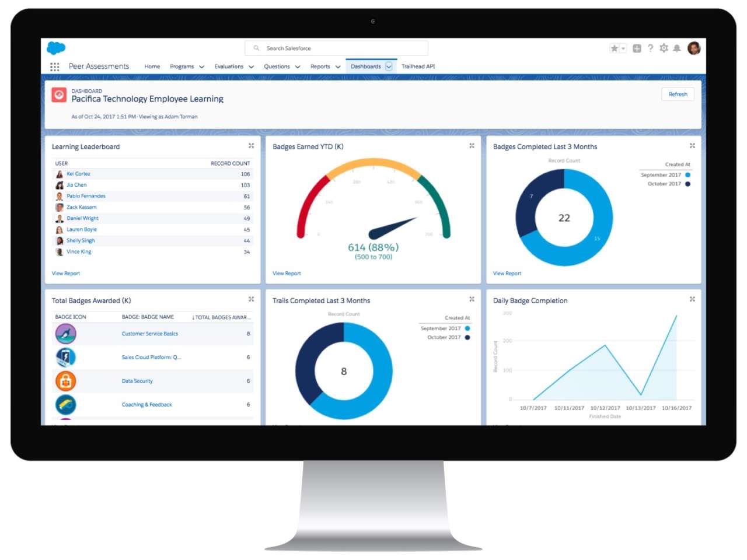Image resolution: width=747 pixels, height=560 pixels.
Task: Open View Report under Badges Completed Last 3 Months
Action: click(x=507, y=274)
